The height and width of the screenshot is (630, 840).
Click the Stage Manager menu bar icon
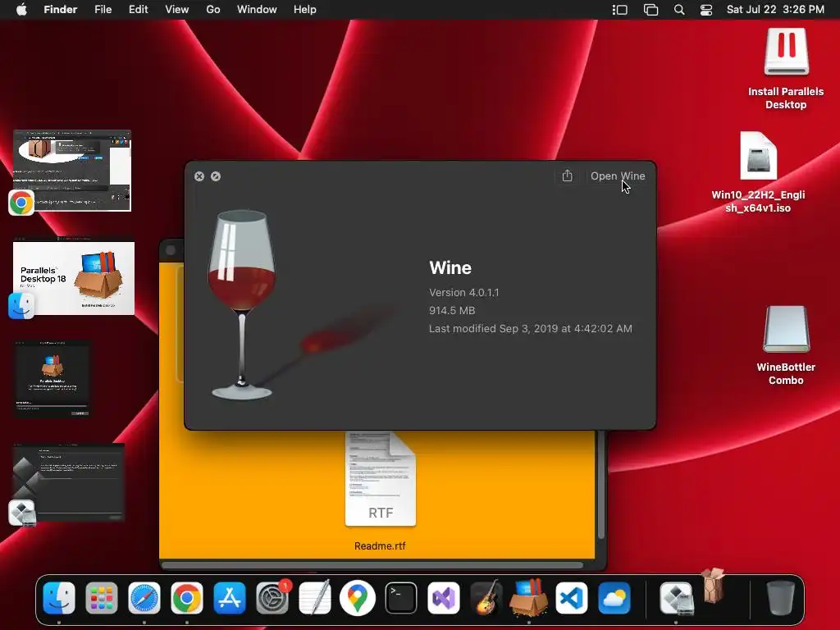[620, 10]
